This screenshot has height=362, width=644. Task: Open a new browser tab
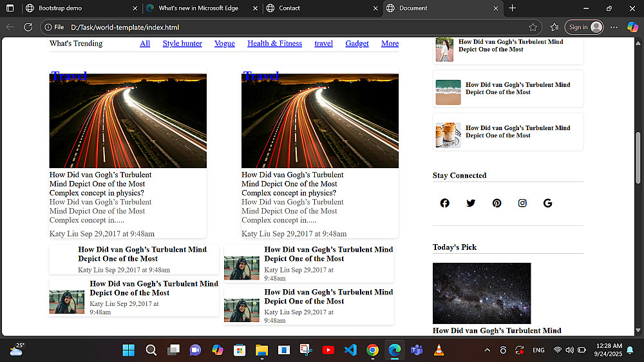[x=512, y=8]
